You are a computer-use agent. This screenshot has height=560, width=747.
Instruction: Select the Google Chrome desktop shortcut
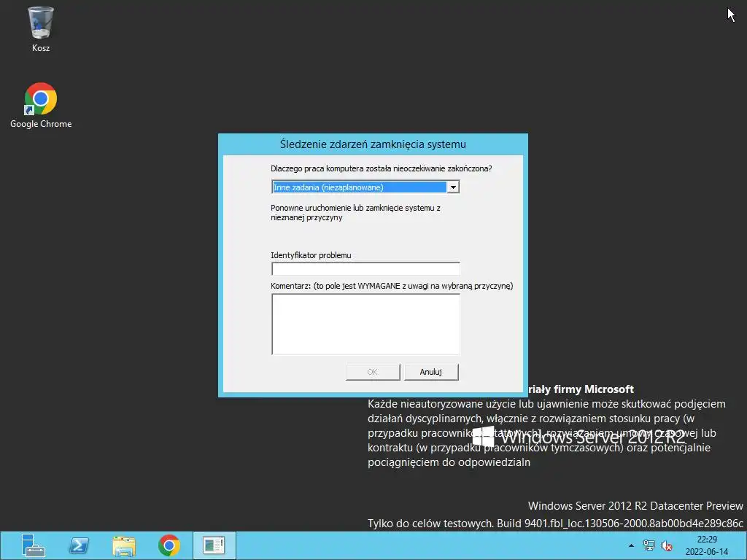(x=41, y=105)
